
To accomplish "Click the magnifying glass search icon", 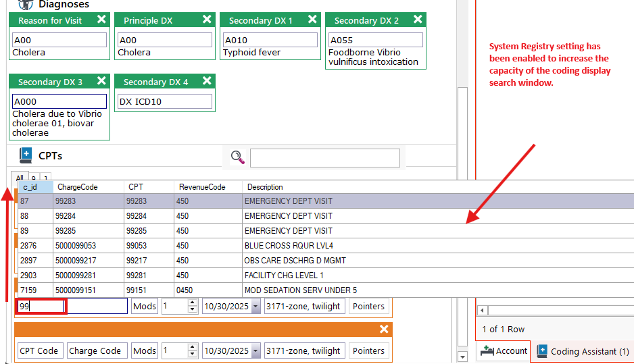I will point(237,157).
